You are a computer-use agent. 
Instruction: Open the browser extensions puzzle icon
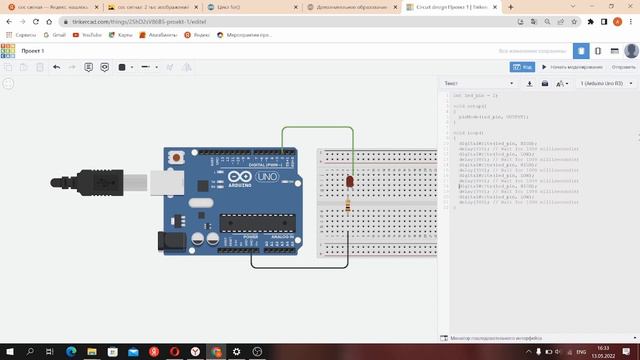click(591, 22)
